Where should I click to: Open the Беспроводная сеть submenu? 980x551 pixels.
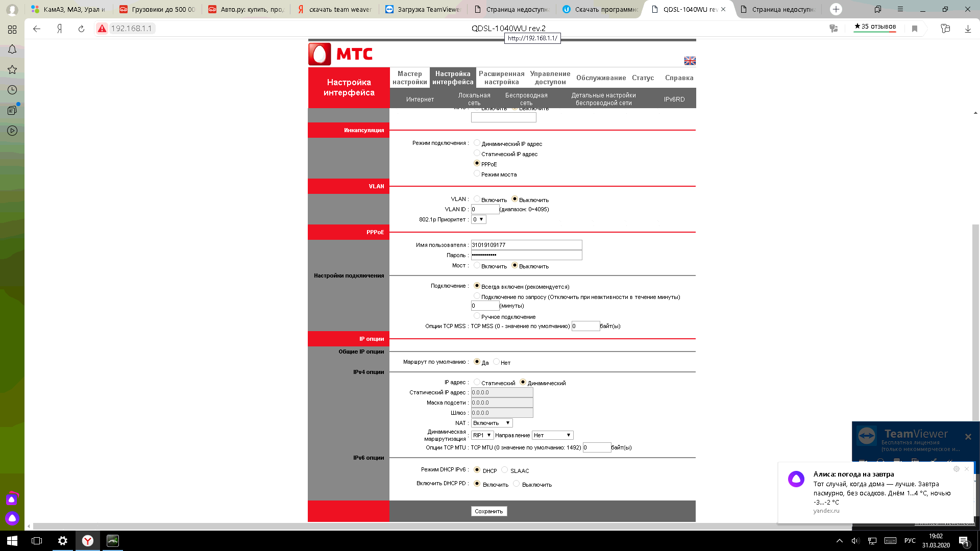526,98
